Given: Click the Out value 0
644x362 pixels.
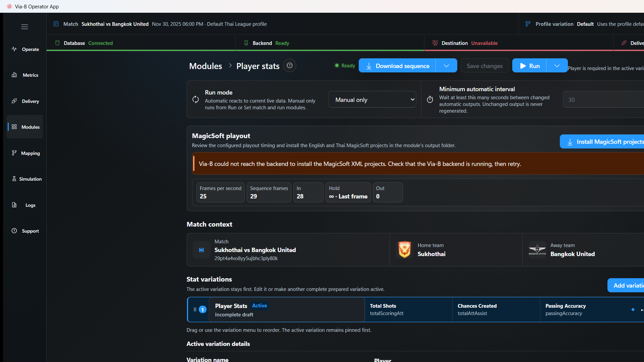Looking at the screenshot, I should (378, 196).
